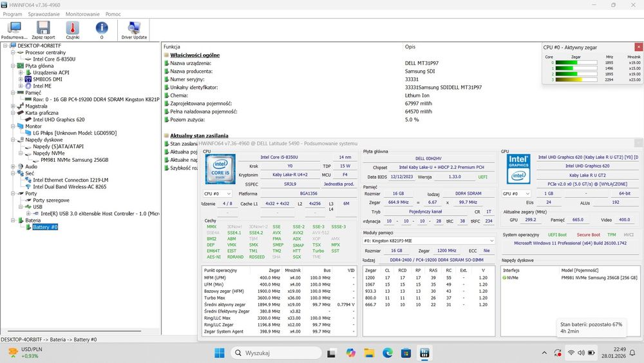The image size is (644, 363).
Task: Collapse the Procesor centralny tree node
Action: 13,52
